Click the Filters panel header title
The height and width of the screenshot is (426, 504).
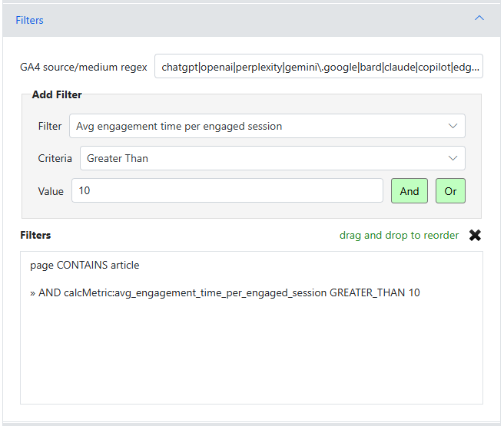[x=29, y=20]
